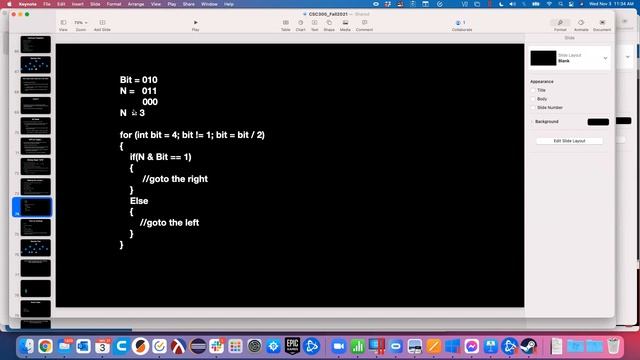Insert a Text box from the toolbar
This screenshot has height=360, width=640.
coord(314,25)
